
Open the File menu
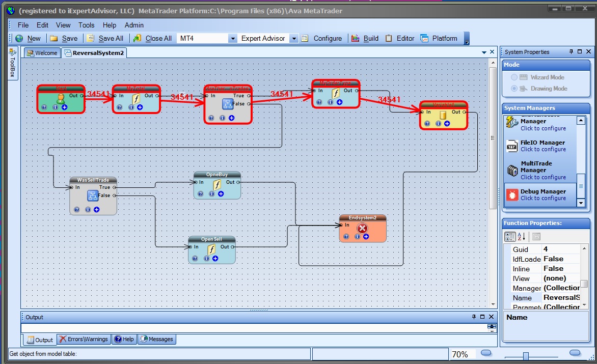(23, 25)
